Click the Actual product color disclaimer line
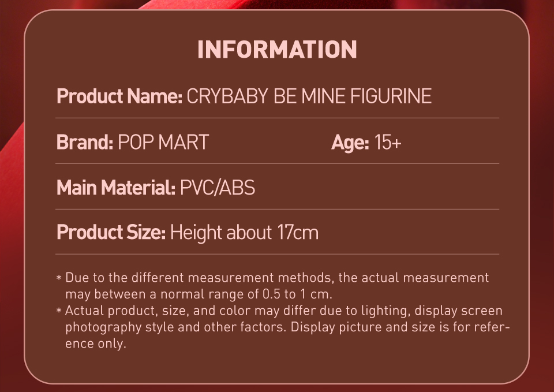 [284, 311]
